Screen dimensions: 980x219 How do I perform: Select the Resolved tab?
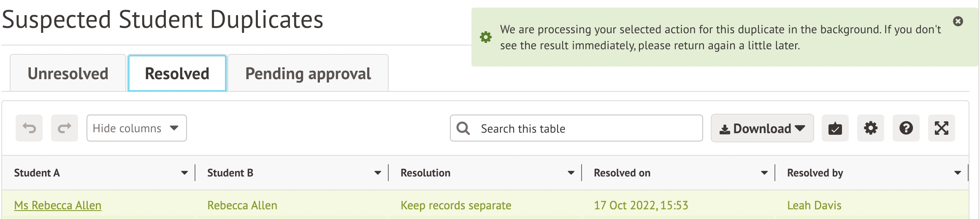pyautogui.click(x=177, y=73)
